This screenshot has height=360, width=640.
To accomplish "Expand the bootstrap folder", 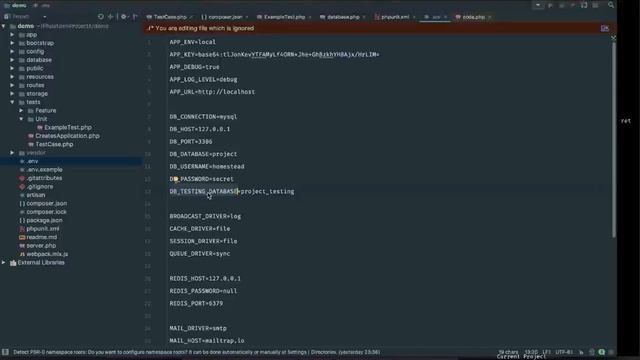I will pos(12,43).
